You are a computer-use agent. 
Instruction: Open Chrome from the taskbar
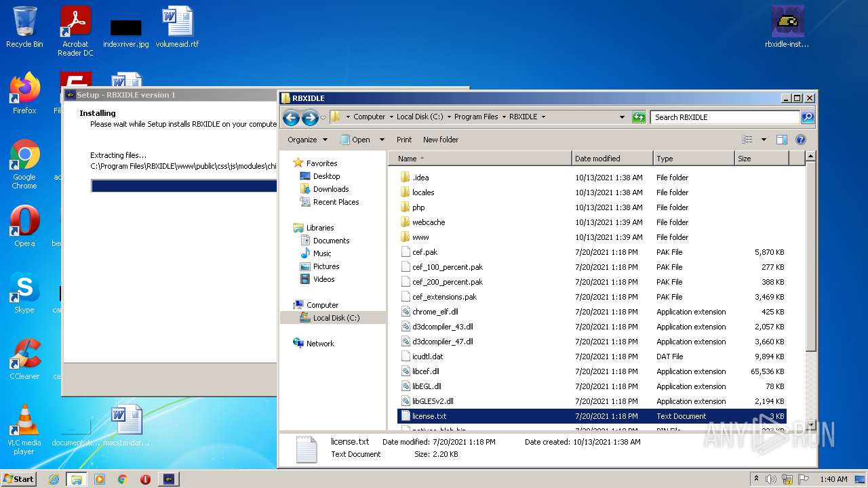(x=123, y=479)
